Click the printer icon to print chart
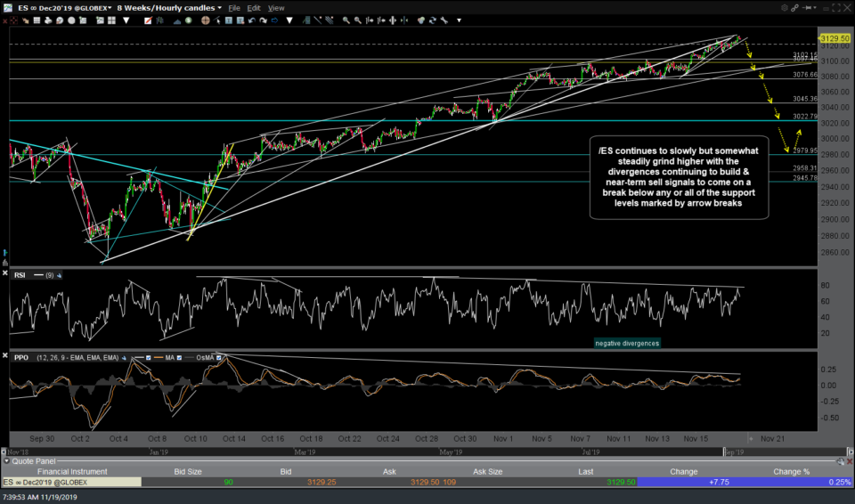The width and height of the screenshot is (855, 504). [48, 20]
